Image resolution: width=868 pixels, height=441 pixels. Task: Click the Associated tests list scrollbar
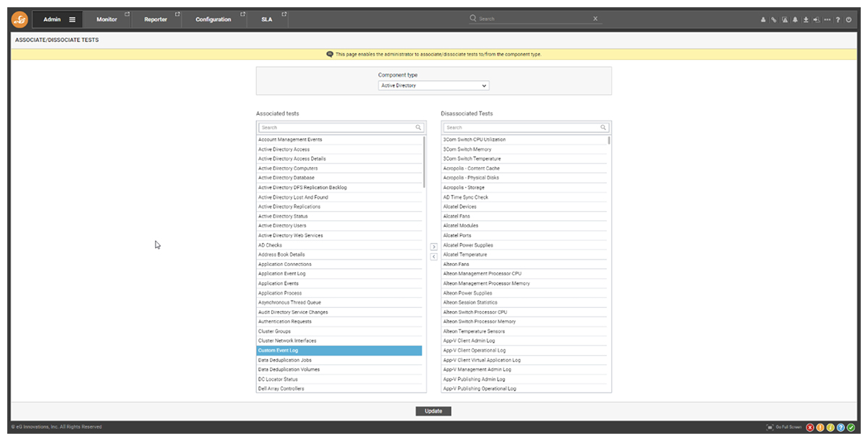point(424,162)
